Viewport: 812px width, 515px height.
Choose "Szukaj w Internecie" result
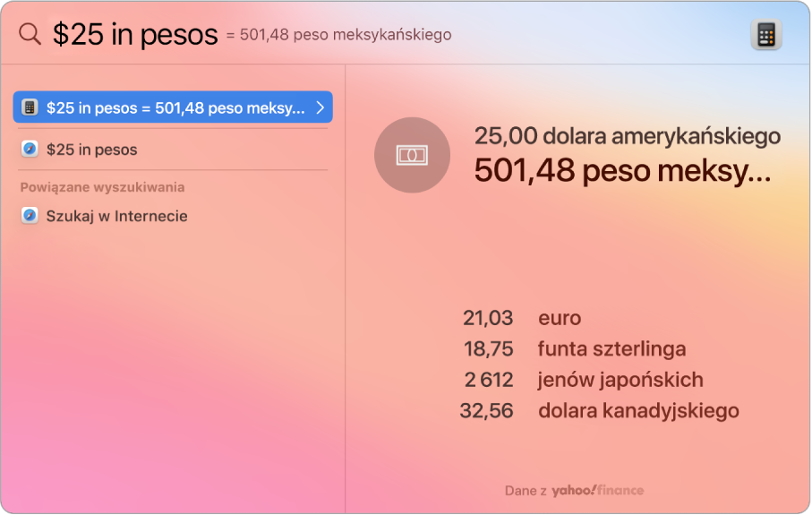(173, 216)
